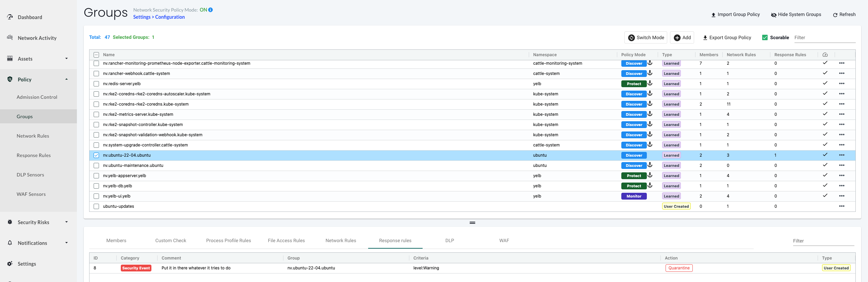Image resolution: width=868 pixels, height=282 pixels.
Task: Click the scorable gauge column header icon
Action: coord(825,54)
